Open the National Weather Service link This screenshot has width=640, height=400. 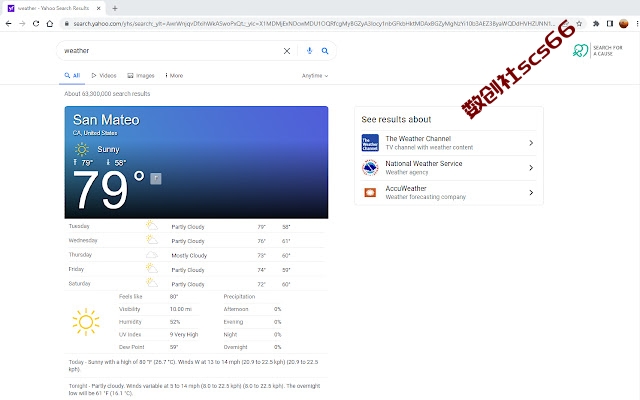(424, 163)
